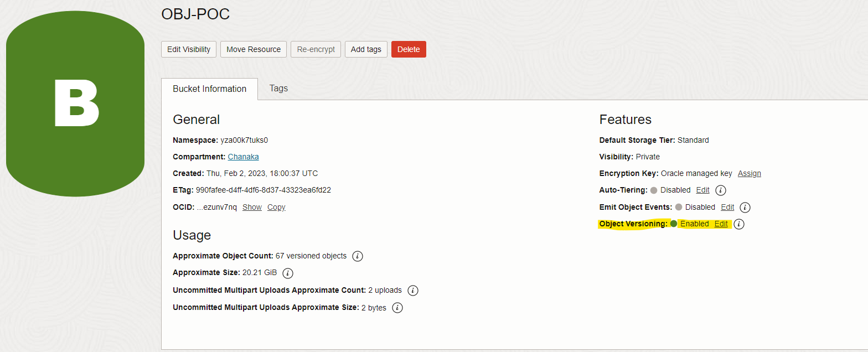Copy the bucket OCID
This screenshot has width=868, height=352.
(x=276, y=207)
